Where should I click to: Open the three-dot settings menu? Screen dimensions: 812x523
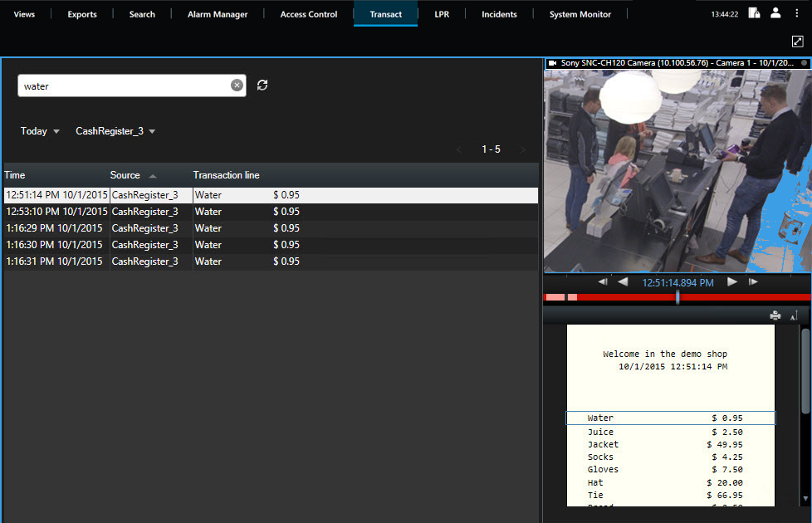tap(796, 13)
